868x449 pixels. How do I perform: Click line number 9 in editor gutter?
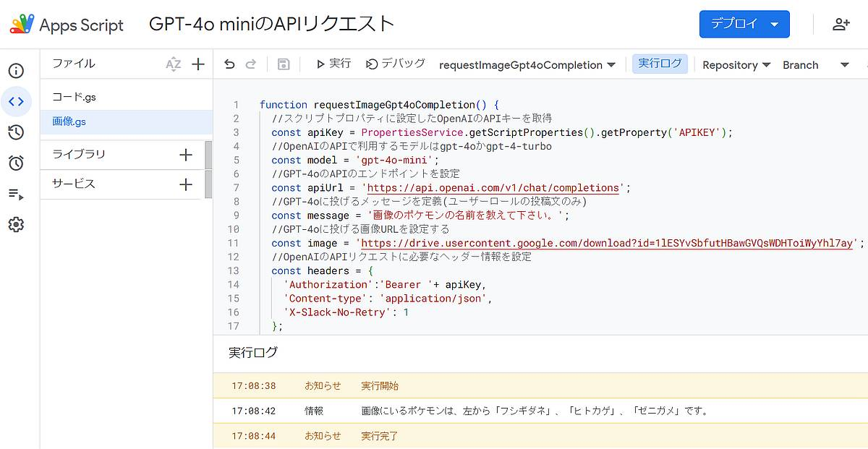(x=236, y=215)
